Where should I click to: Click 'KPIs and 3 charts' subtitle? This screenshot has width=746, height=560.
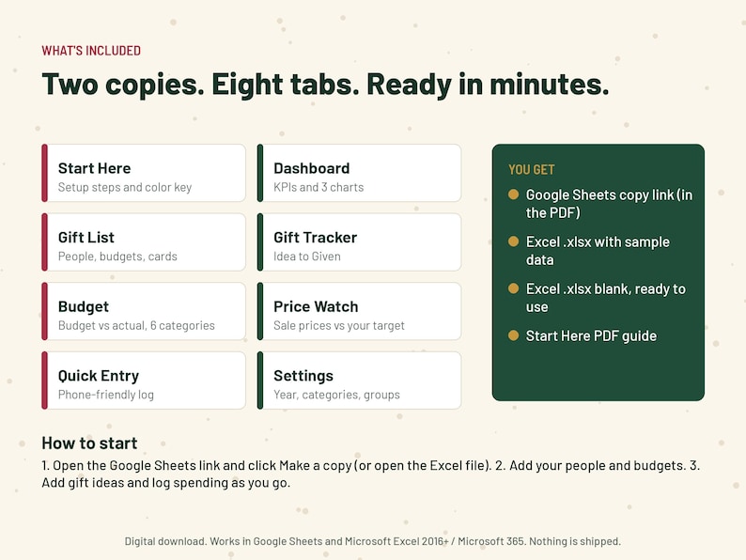tap(319, 188)
